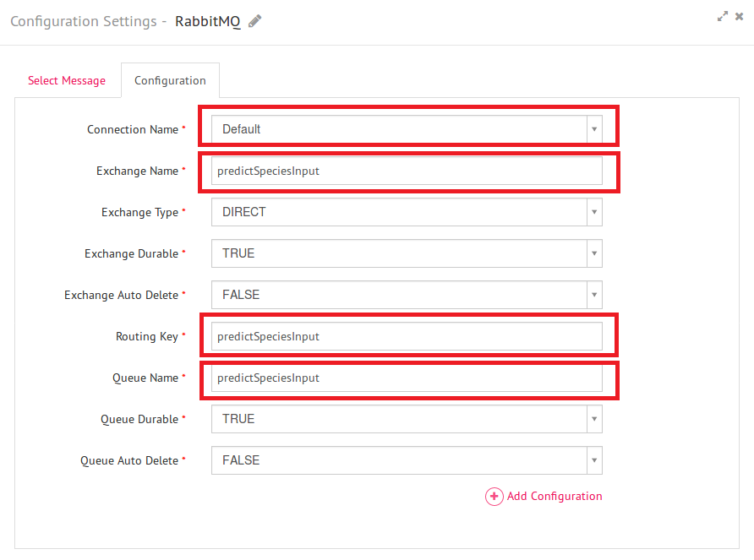Select the Default connection name combo box
The height and width of the screenshot is (560, 754).
(x=407, y=129)
